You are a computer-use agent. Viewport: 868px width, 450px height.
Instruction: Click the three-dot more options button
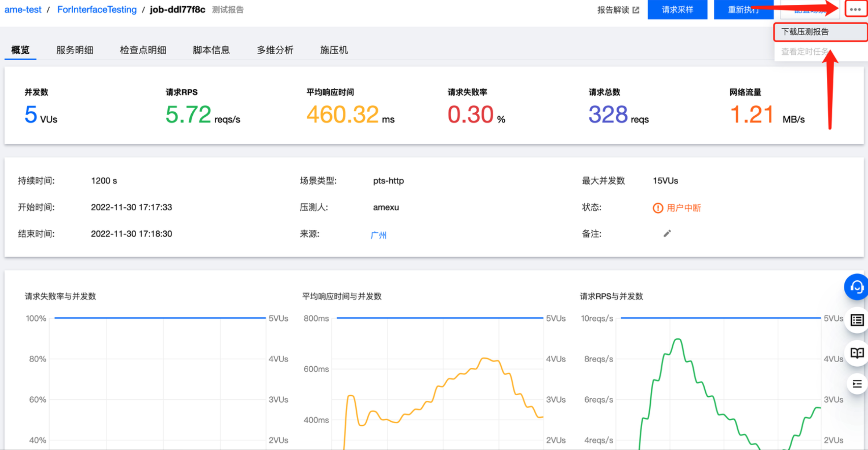[855, 9]
